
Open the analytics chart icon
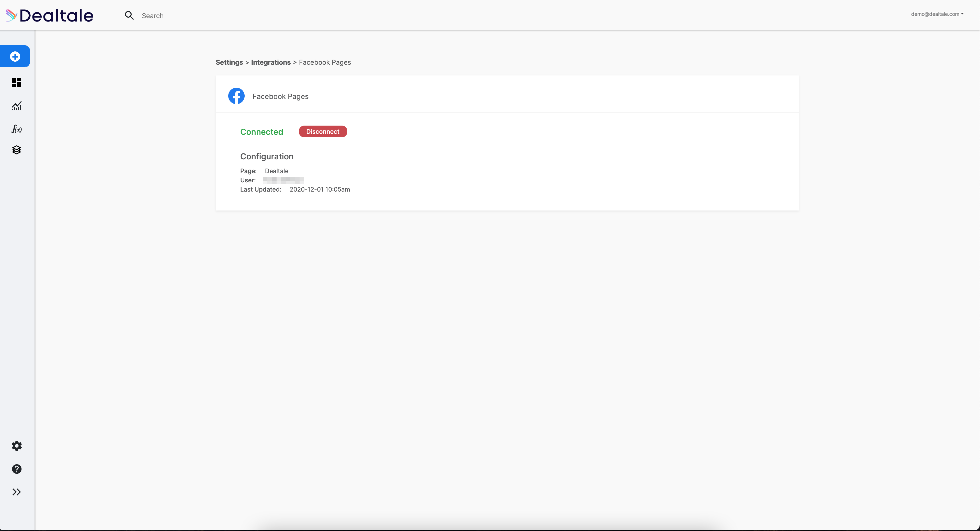[16, 106]
